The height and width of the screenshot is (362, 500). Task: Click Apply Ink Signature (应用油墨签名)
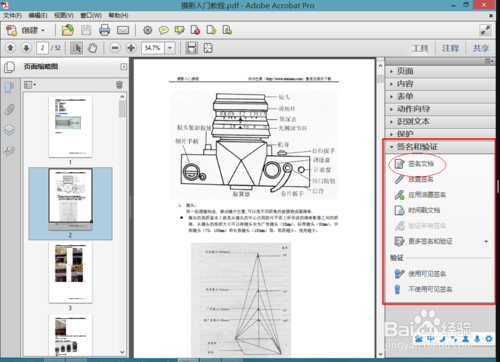coord(420,195)
